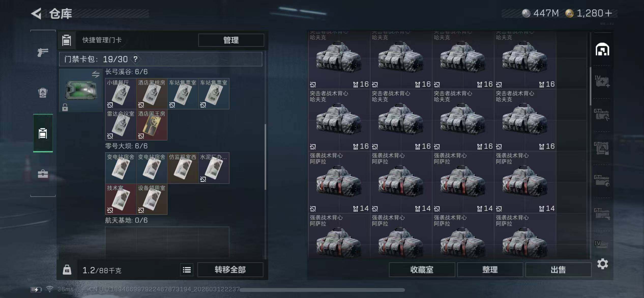Click the 整理 sort button
Viewport: 644px width, 298px height.
point(490,270)
